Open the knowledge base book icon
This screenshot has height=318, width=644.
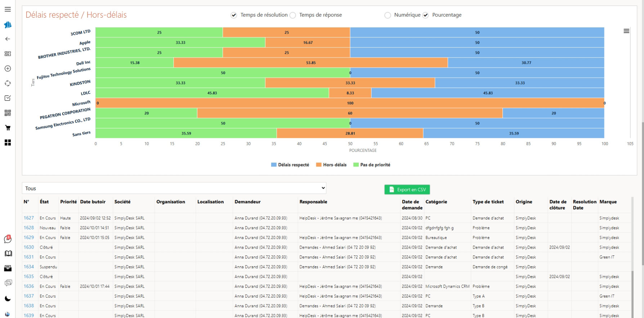[8, 254]
